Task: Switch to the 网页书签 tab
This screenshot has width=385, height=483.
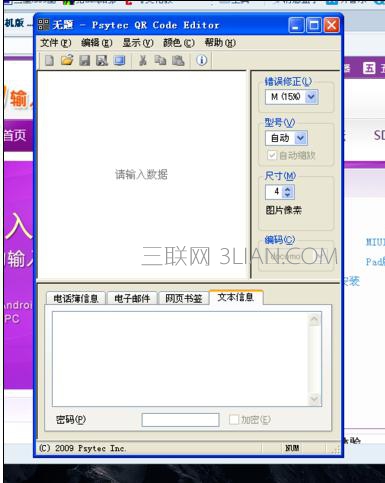Action: tap(184, 298)
